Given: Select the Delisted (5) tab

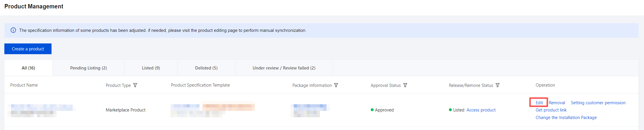Looking at the screenshot, I should [x=206, y=68].
